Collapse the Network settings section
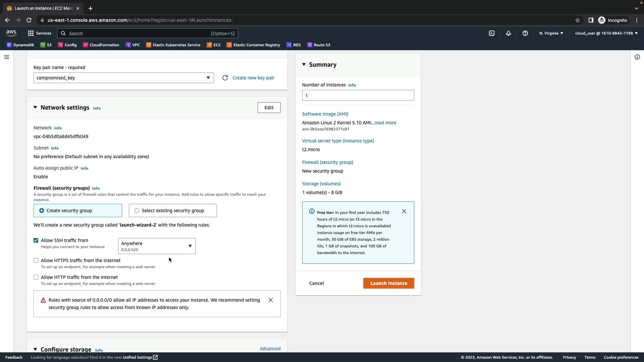Image resolution: width=644 pixels, height=362 pixels. [35, 108]
